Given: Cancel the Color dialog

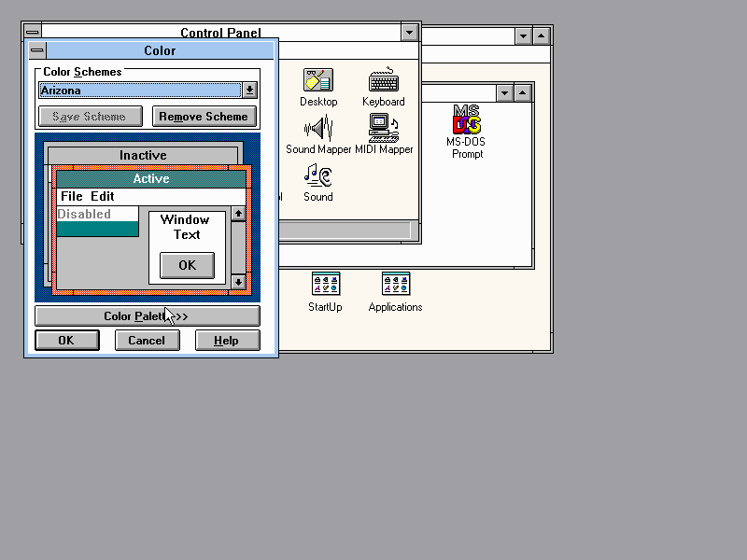Looking at the screenshot, I should [147, 341].
